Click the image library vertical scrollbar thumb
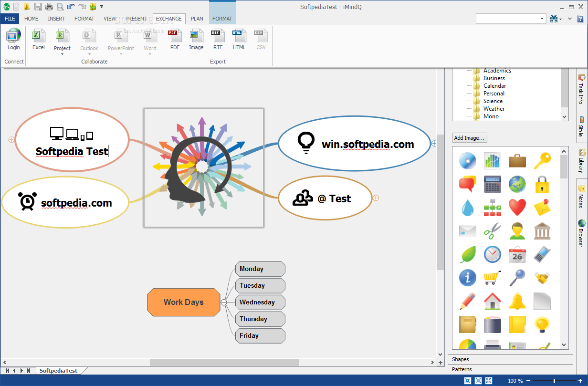The width and height of the screenshot is (588, 386). [x=564, y=166]
